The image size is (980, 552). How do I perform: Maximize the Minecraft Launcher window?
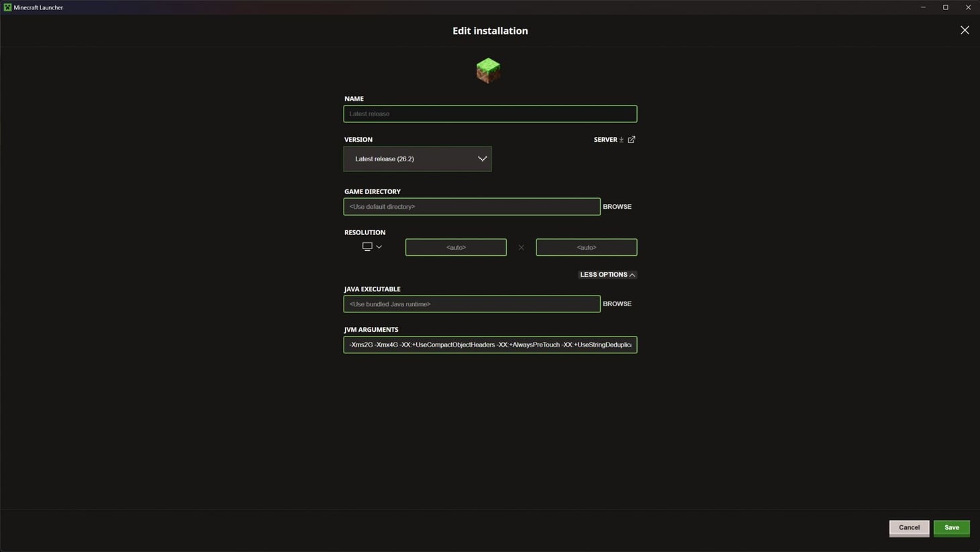[946, 7]
